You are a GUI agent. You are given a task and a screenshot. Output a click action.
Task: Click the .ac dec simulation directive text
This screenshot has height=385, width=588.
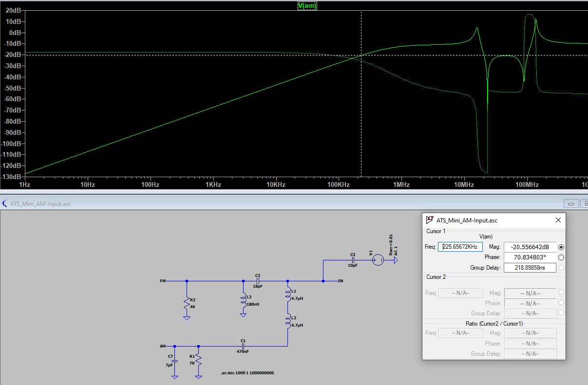click(x=247, y=373)
